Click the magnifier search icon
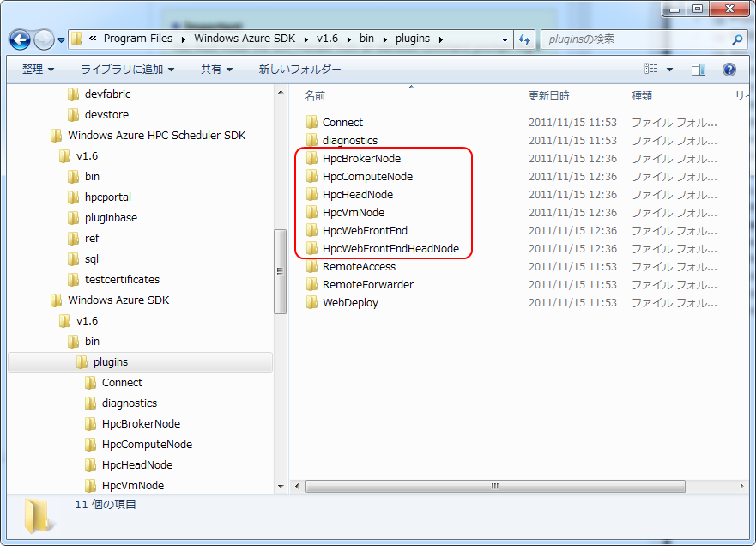The height and width of the screenshot is (546, 756). pos(737,39)
